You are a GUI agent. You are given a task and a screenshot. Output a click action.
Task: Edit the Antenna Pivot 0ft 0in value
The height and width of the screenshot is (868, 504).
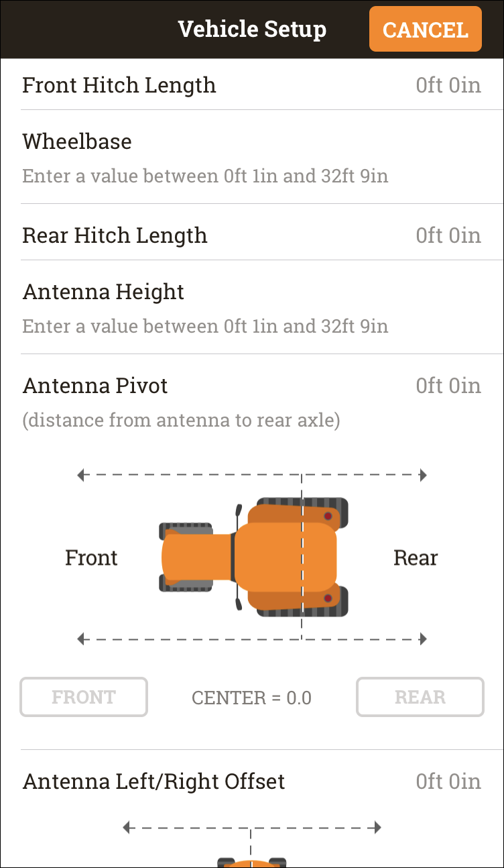click(x=448, y=386)
